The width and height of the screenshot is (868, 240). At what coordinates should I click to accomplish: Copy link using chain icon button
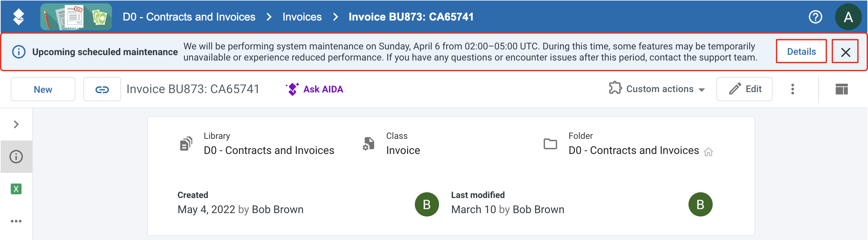point(102,89)
